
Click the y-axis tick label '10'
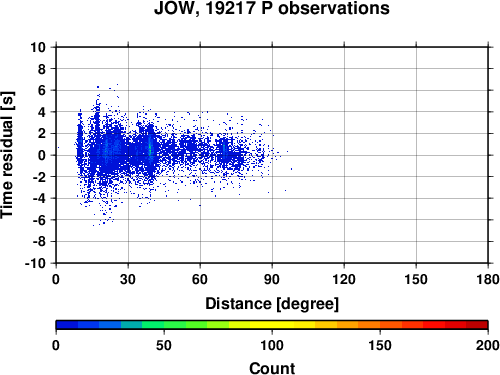38,47
